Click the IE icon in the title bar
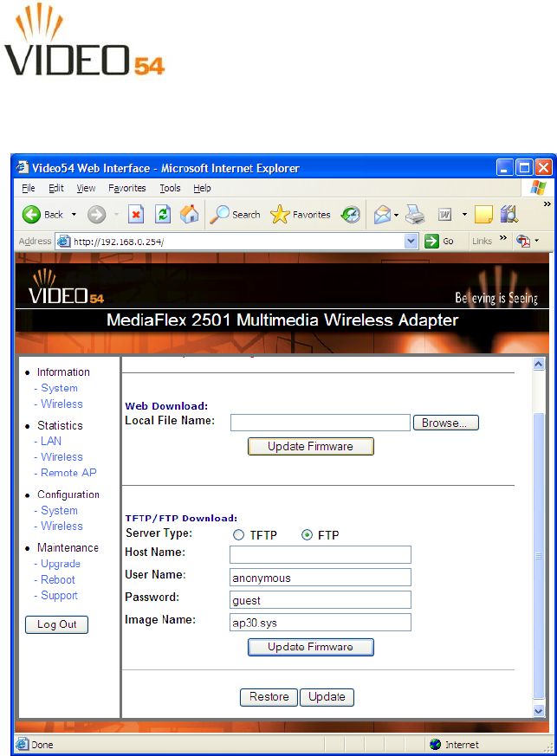The height and width of the screenshot is (756, 557). pos(23,168)
